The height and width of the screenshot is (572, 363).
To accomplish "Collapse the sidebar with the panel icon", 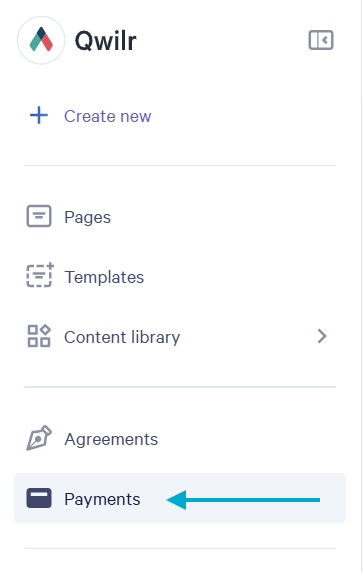I will 321,40.
